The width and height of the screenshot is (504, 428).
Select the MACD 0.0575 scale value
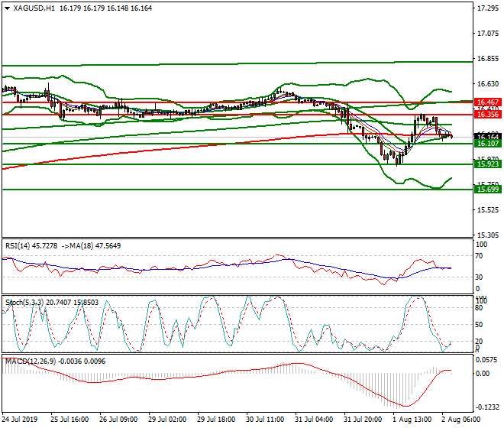coord(486,360)
